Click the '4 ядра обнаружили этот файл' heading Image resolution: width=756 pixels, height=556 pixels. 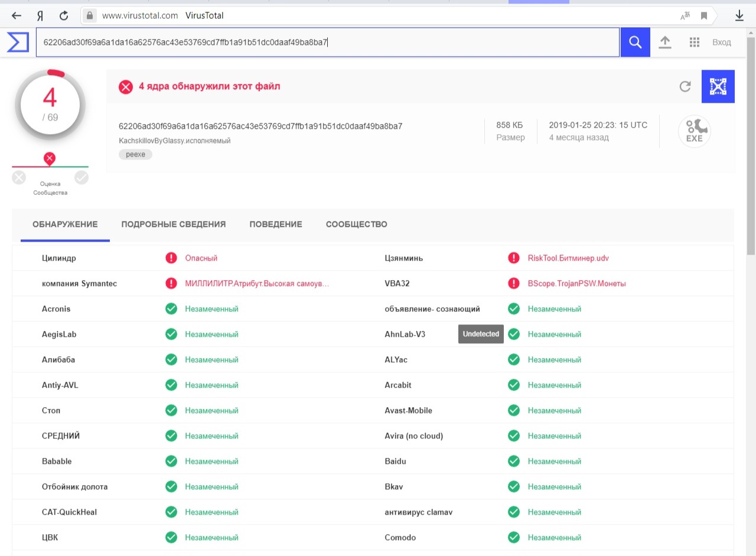point(210,86)
